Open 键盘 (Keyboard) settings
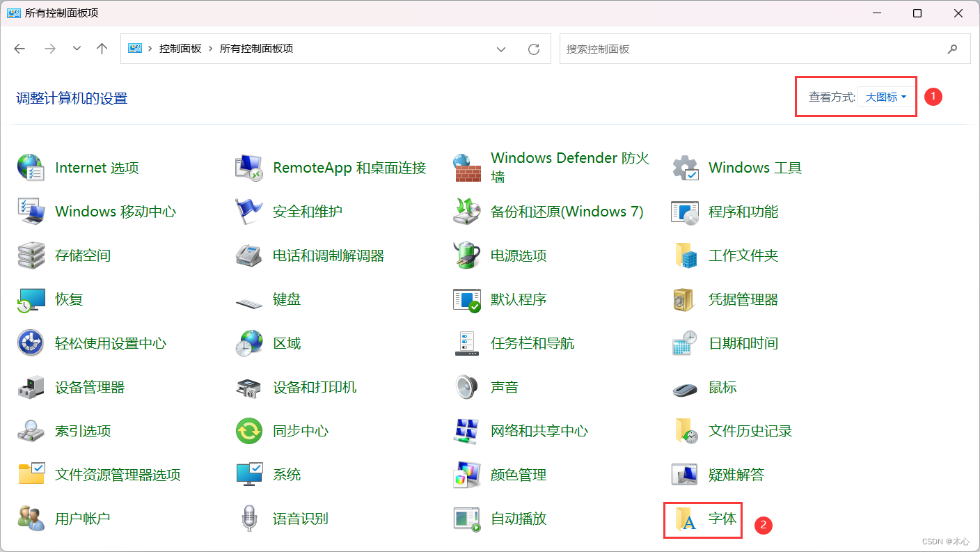 pos(287,299)
